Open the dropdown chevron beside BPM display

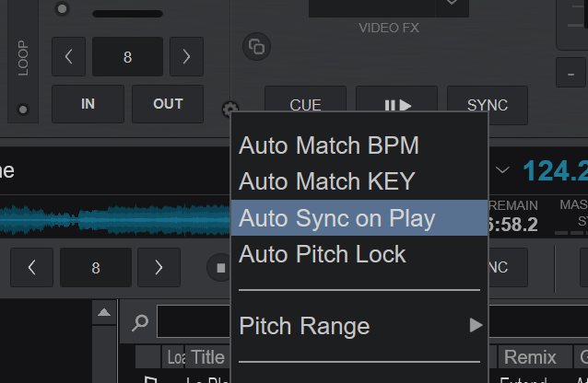coord(502,170)
